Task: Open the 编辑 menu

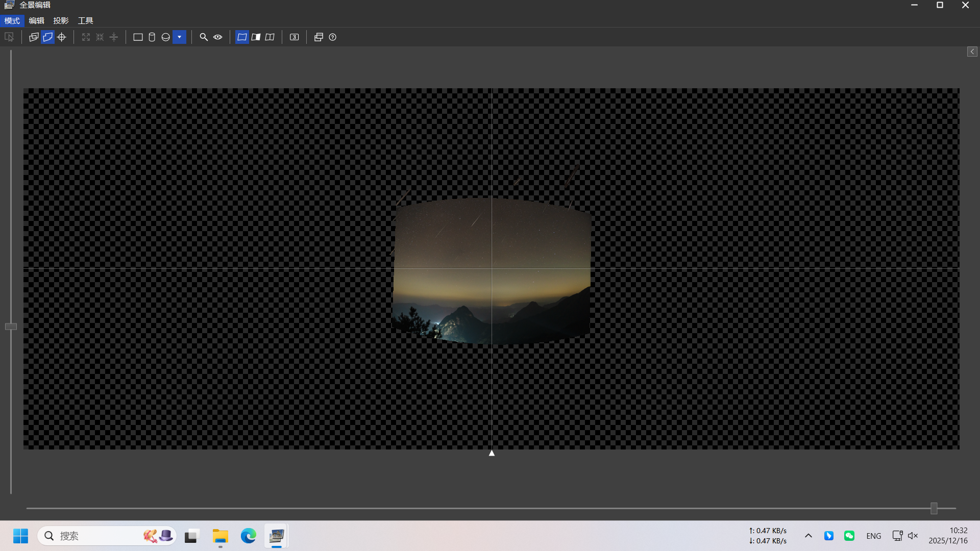Action: pos(36,21)
